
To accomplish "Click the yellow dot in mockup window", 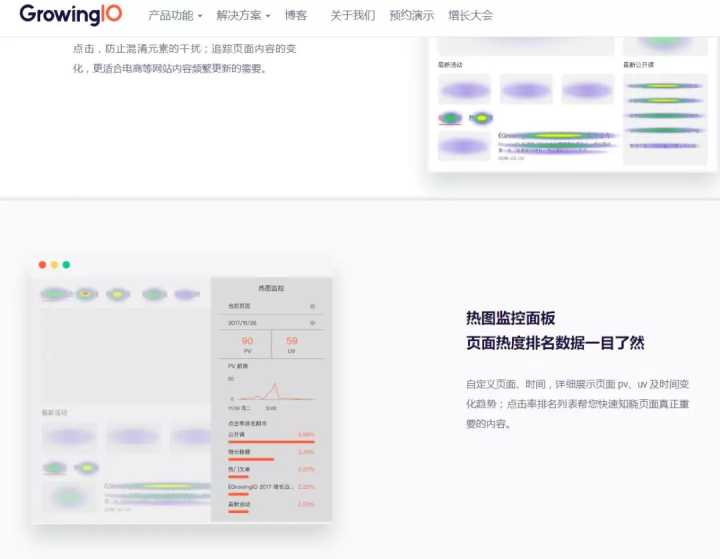I will pos(55,265).
